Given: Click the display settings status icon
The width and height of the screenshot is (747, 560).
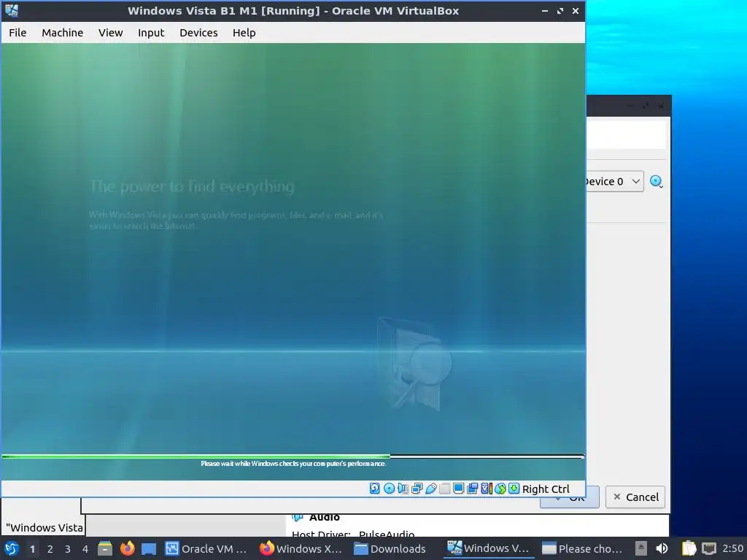Looking at the screenshot, I should [x=458, y=489].
